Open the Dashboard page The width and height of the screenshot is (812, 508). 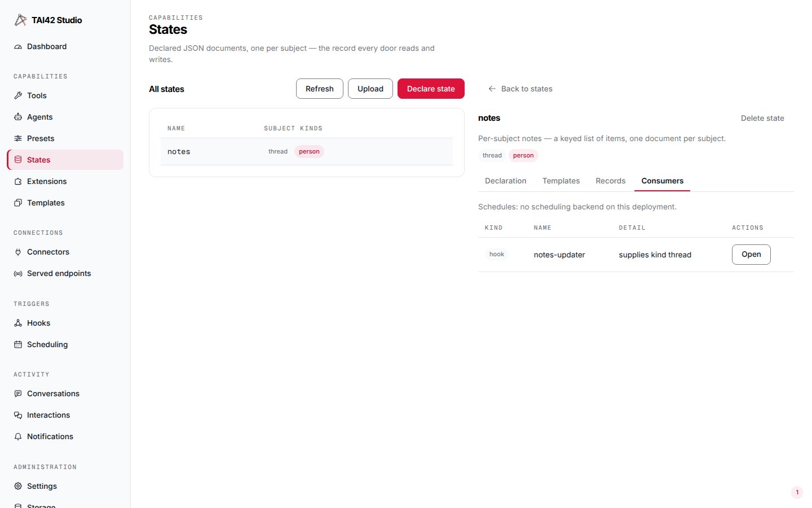[x=65, y=47]
